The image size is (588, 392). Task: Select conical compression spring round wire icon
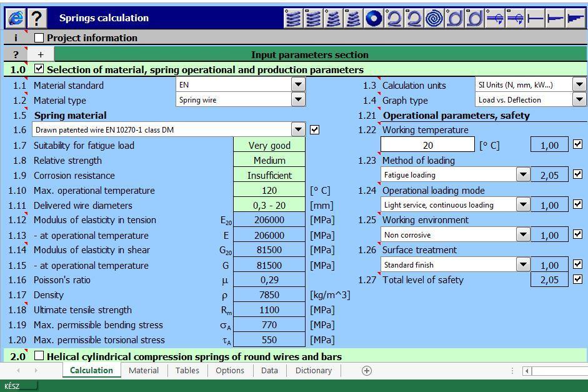click(x=334, y=18)
